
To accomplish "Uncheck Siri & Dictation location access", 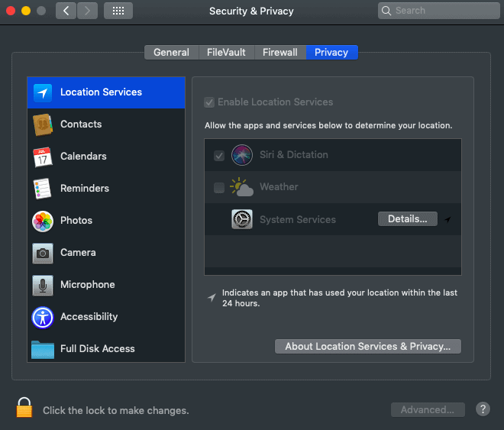I will pos(219,156).
